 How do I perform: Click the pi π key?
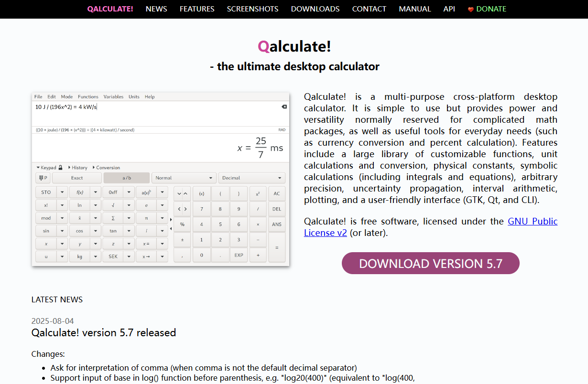click(x=146, y=218)
